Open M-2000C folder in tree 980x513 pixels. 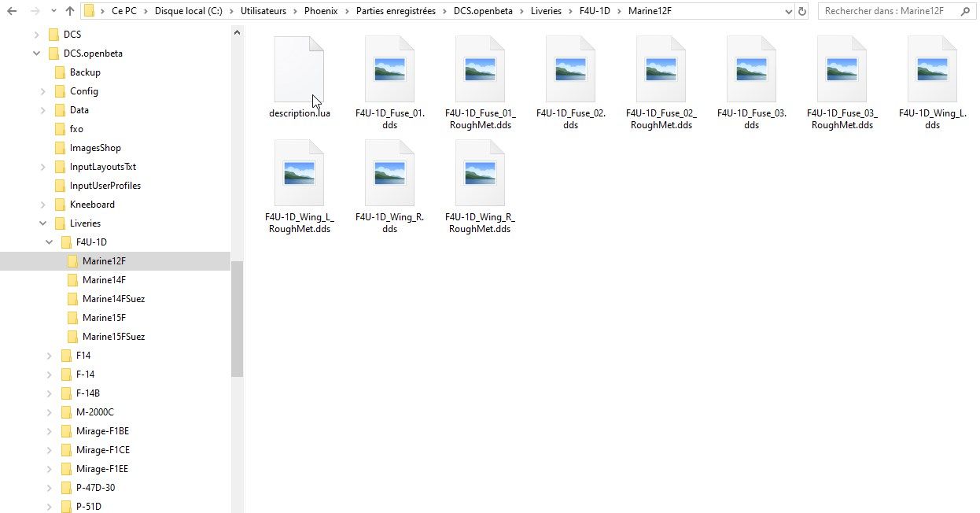point(94,412)
